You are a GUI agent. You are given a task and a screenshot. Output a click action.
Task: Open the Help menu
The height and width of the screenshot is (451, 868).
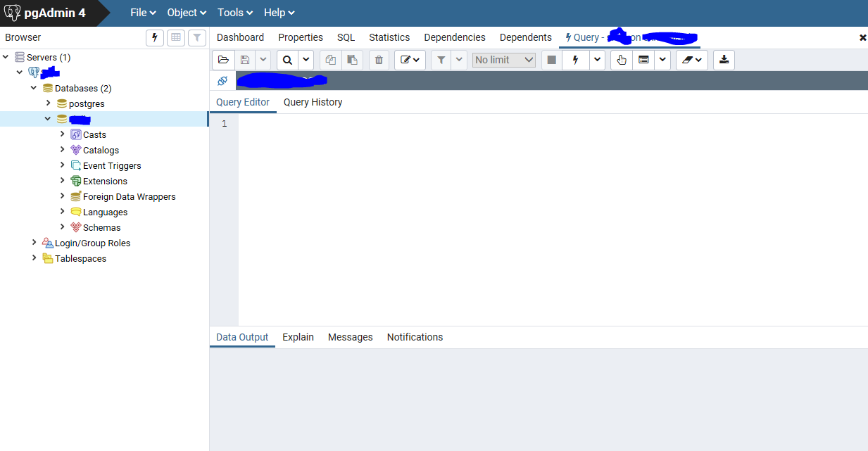tap(279, 13)
